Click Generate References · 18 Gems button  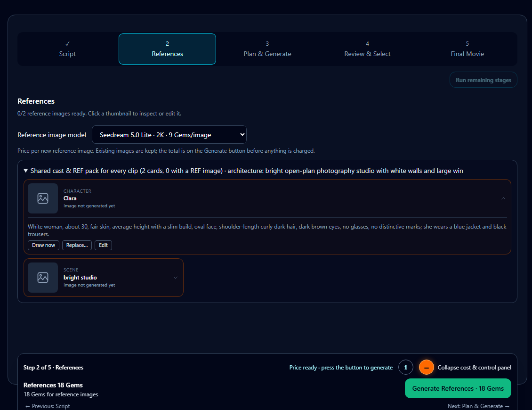click(458, 388)
